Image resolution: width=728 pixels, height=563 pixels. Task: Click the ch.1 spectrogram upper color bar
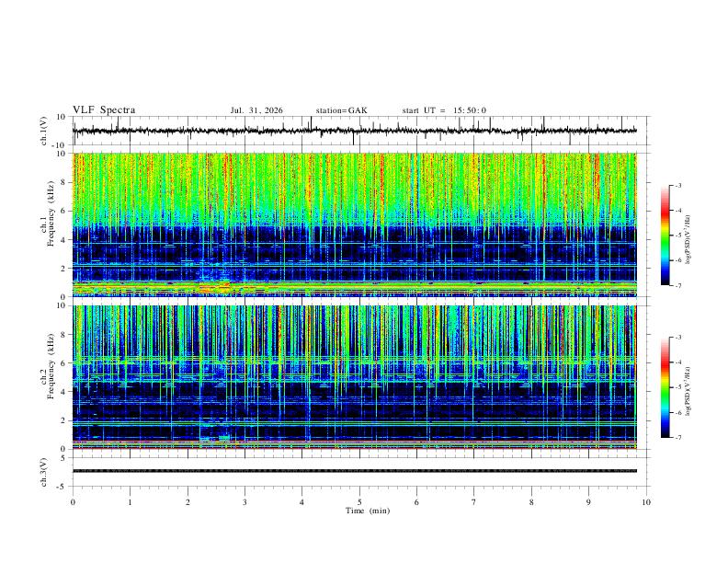[665, 236]
